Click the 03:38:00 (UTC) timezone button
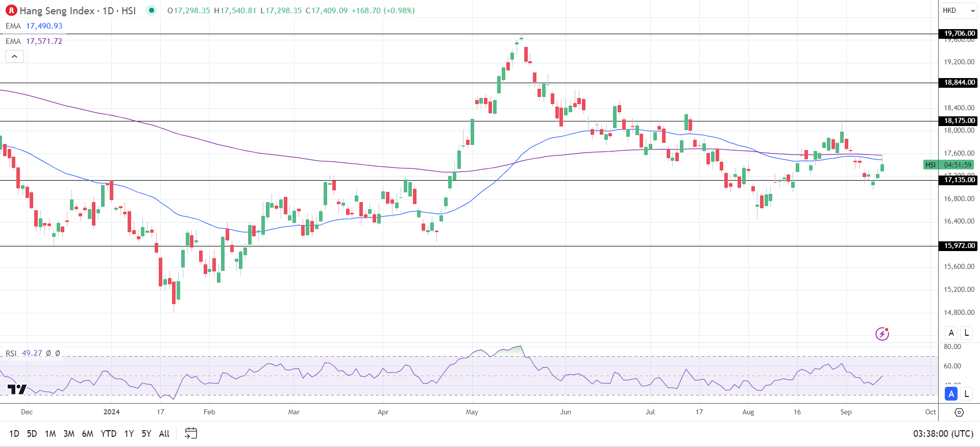The image size is (980, 447). click(x=943, y=434)
